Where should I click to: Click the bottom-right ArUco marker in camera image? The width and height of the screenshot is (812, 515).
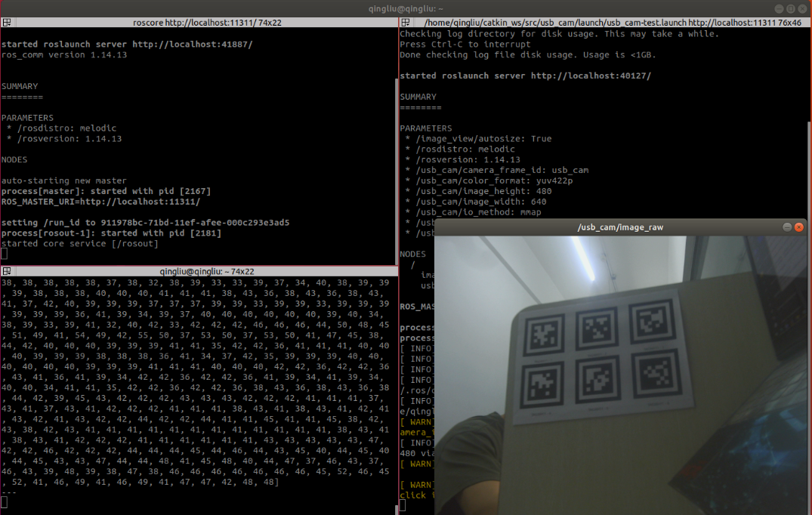pos(658,373)
